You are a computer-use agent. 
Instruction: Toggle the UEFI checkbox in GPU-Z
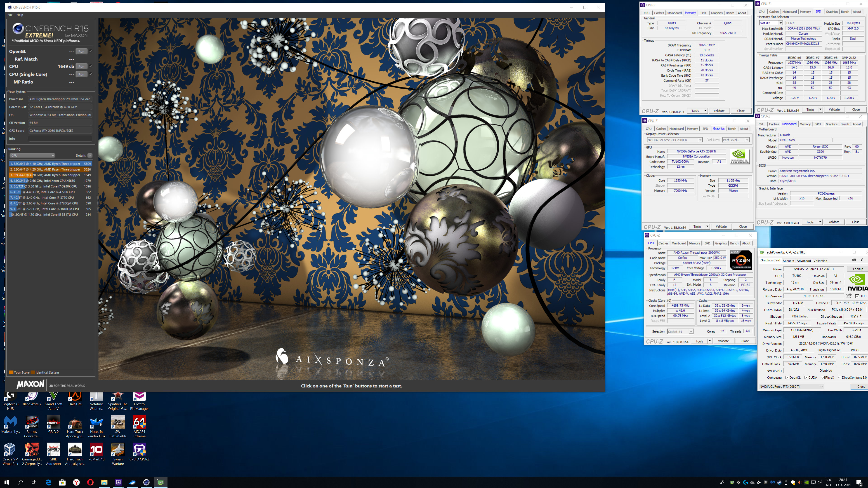[x=857, y=296]
